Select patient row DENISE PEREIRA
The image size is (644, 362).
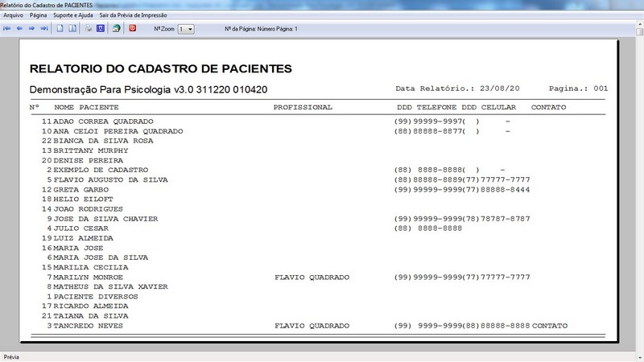[x=82, y=160]
